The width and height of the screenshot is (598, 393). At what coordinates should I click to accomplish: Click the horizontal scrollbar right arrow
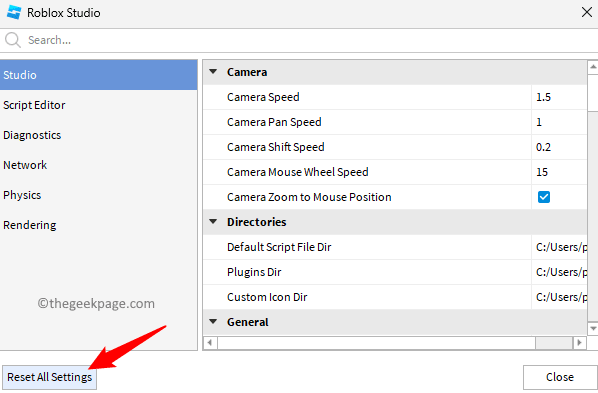pyautogui.click(x=580, y=343)
